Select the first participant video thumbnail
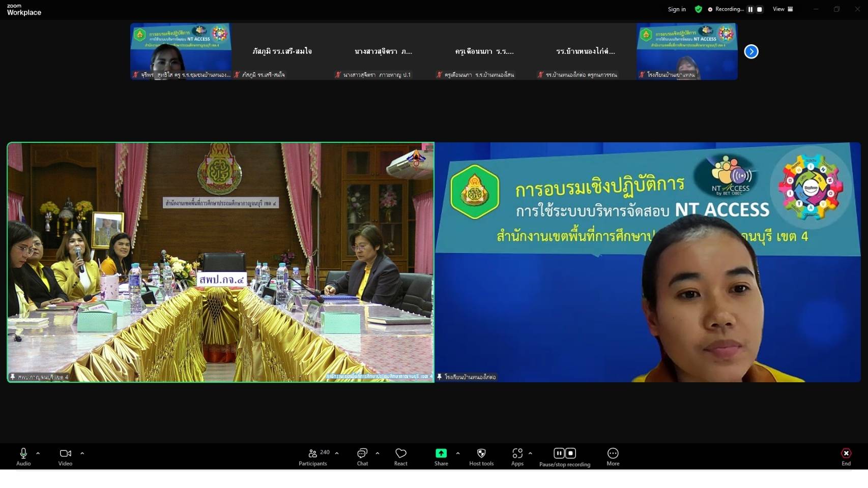Image resolution: width=868 pixels, height=488 pixels. (x=181, y=51)
